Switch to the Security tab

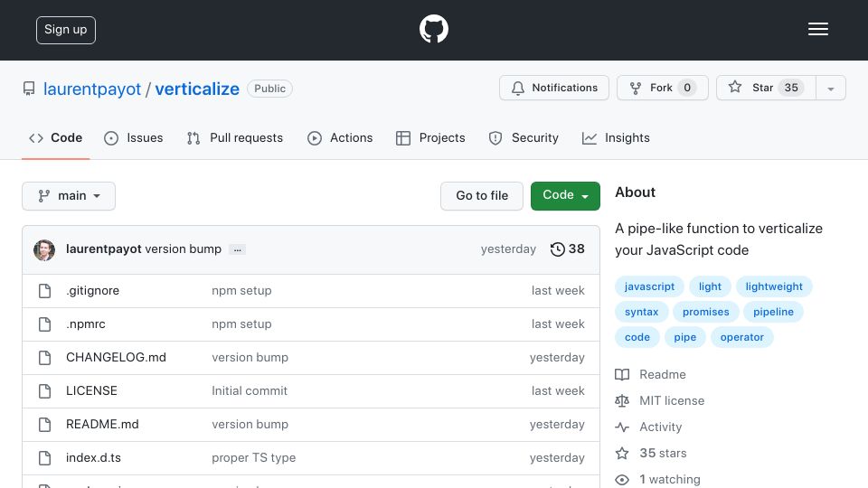pyautogui.click(x=524, y=137)
